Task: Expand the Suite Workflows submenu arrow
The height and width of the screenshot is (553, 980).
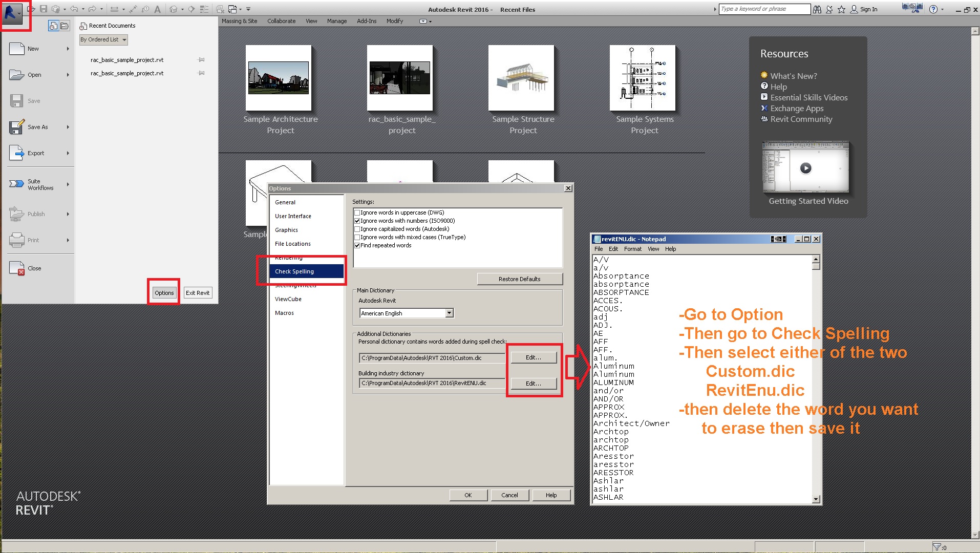Action: coord(68,184)
